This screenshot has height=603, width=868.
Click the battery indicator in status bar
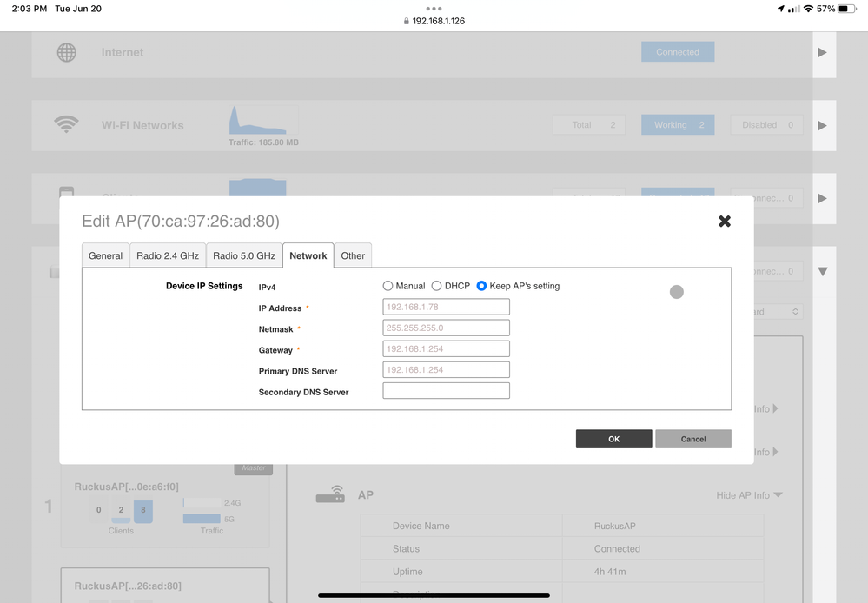click(847, 9)
